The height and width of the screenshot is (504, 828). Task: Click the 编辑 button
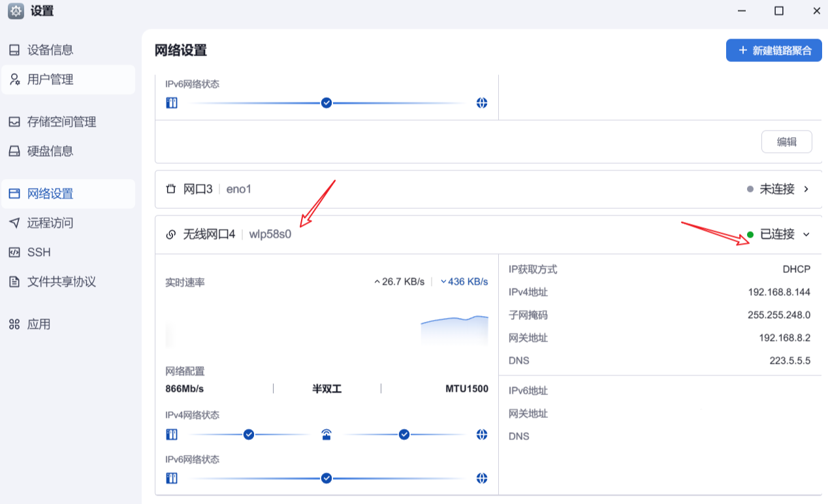pyautogui.click(x=786, y=142)
